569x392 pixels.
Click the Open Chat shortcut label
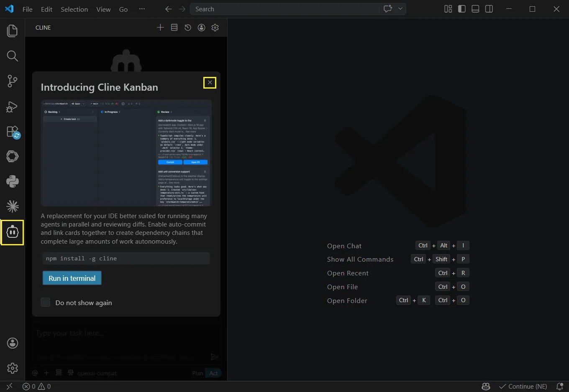click(344, 246)
